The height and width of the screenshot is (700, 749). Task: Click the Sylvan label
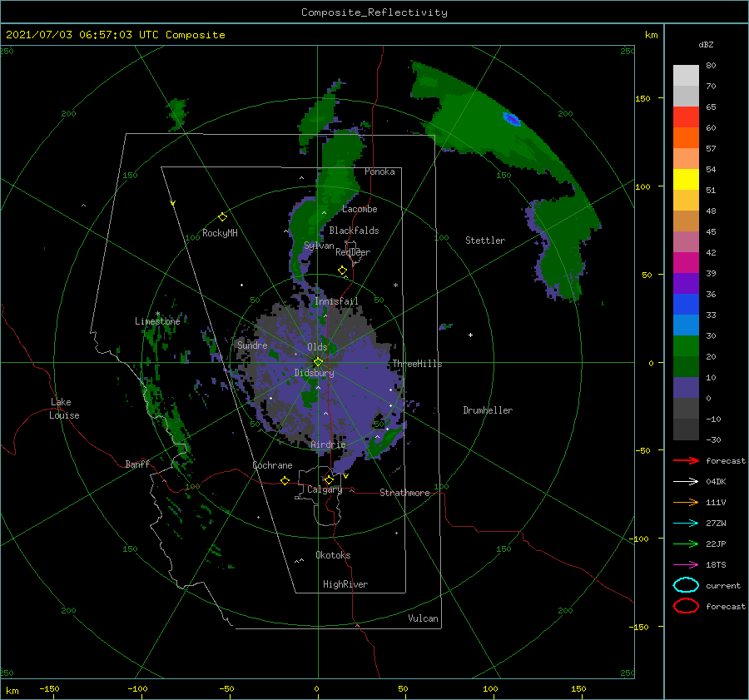click(x=319, y=246)
